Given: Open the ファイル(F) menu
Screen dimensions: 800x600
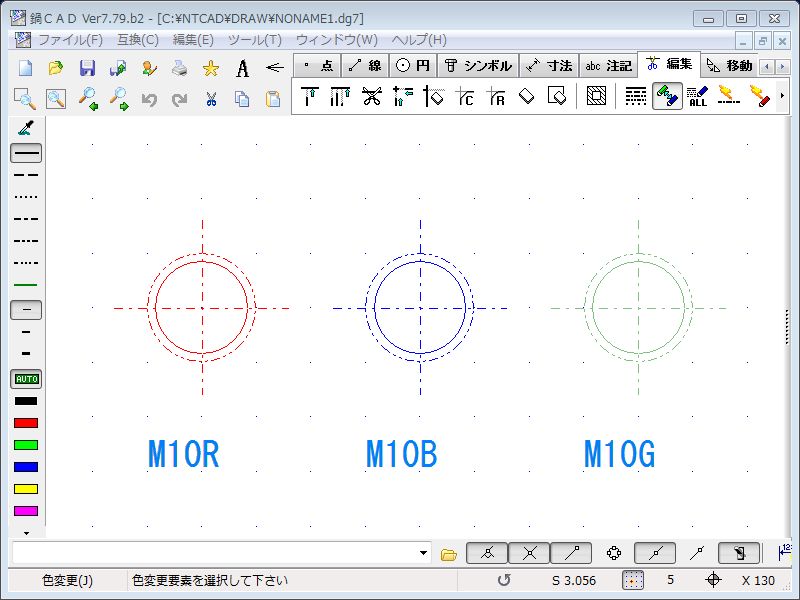Looking at the screenshot, I should tap(71, 40).
